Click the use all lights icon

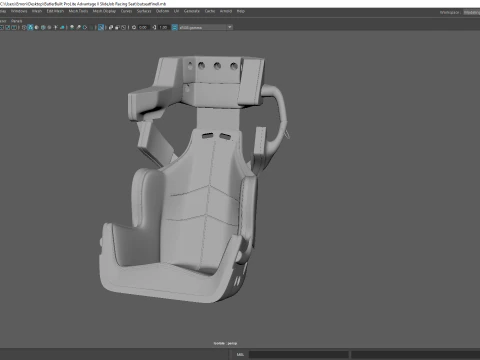pyautogui.click(x=56, y=27)
